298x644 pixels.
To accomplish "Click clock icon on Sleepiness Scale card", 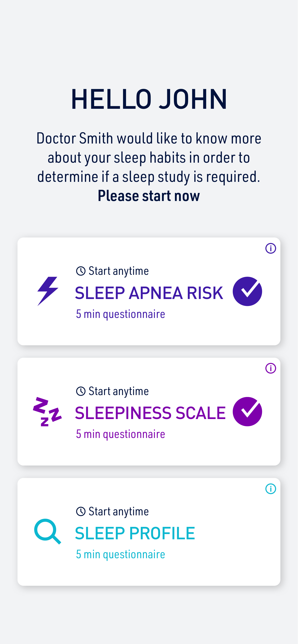I will [x=81, y=391].
